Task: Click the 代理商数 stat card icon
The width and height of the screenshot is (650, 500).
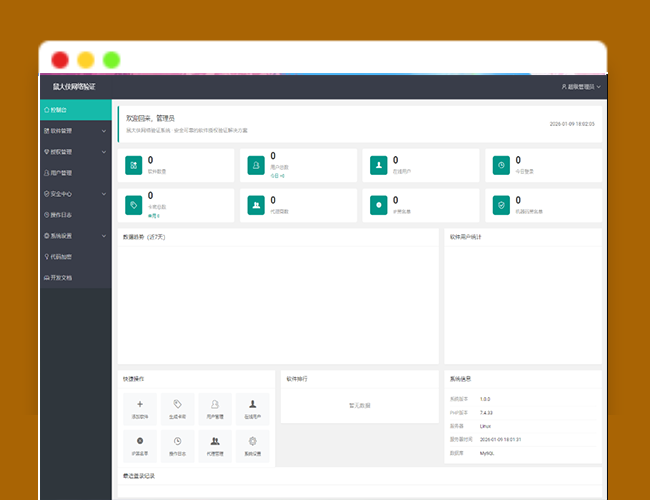Action: pyautogui.click(x=256, y=205)
